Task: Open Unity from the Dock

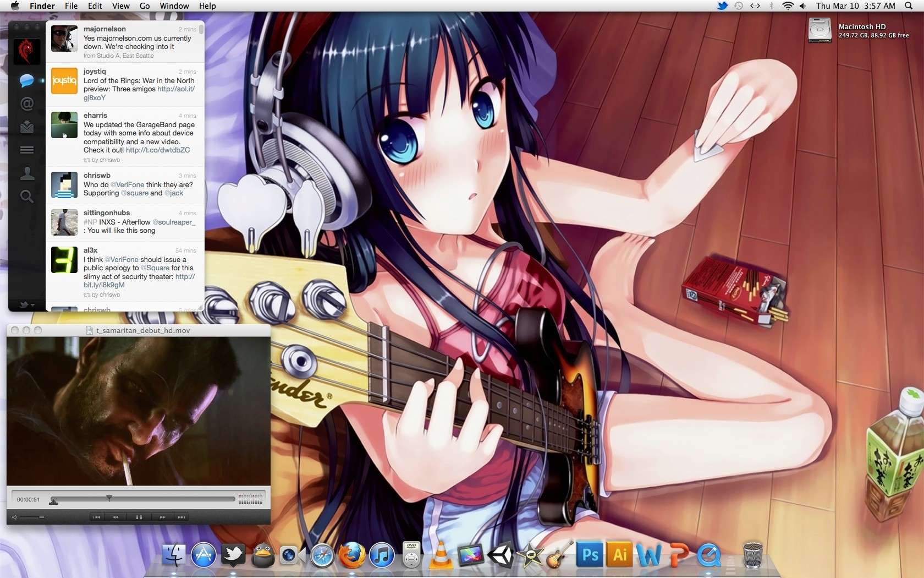Action: point(501,555)
